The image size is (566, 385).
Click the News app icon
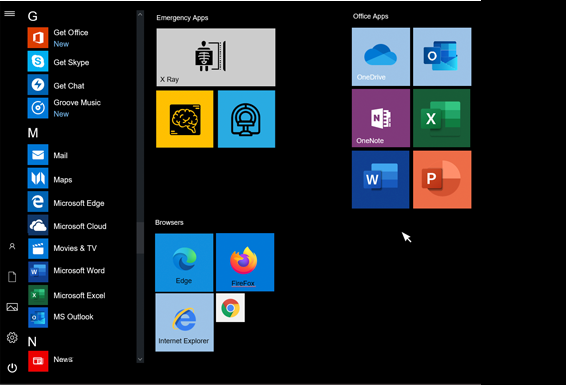(38, 361)
